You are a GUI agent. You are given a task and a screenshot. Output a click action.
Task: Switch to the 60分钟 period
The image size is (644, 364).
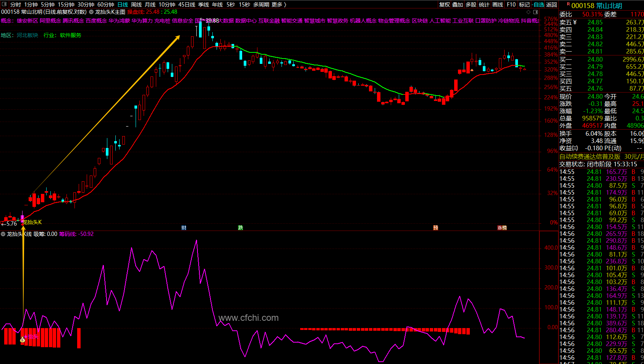click(x=106, y=5)
